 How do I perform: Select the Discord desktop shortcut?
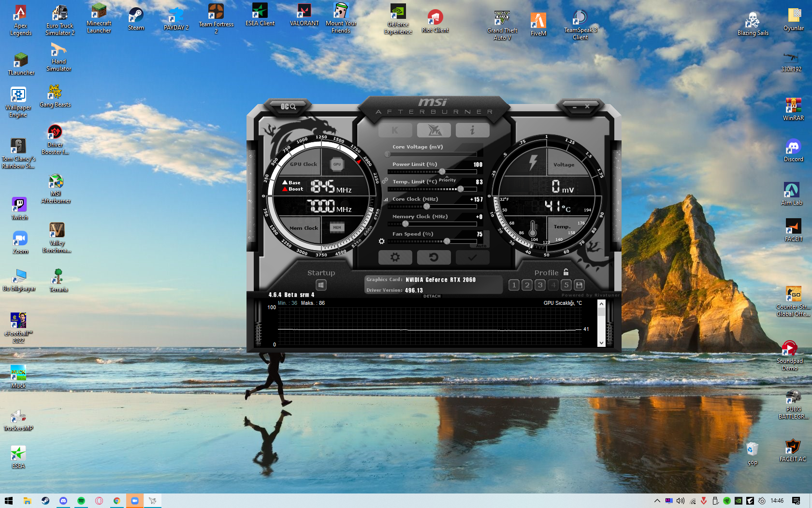click(x=793, y=150)
